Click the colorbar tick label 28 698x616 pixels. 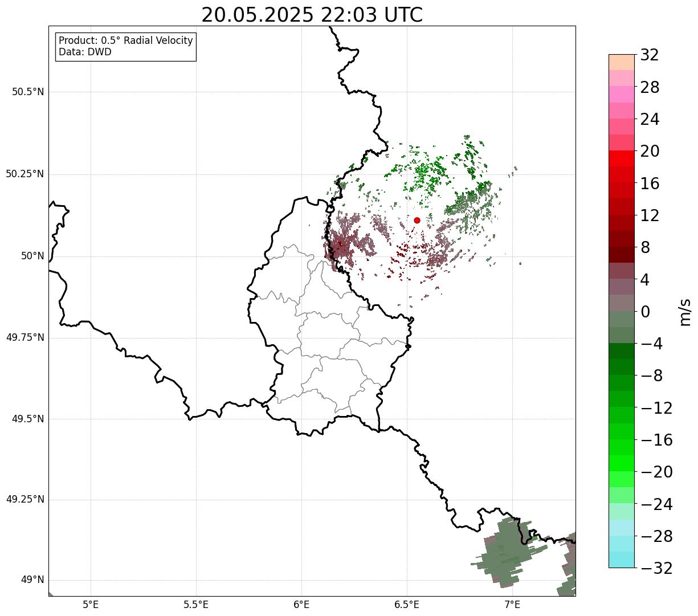point(650,87)
